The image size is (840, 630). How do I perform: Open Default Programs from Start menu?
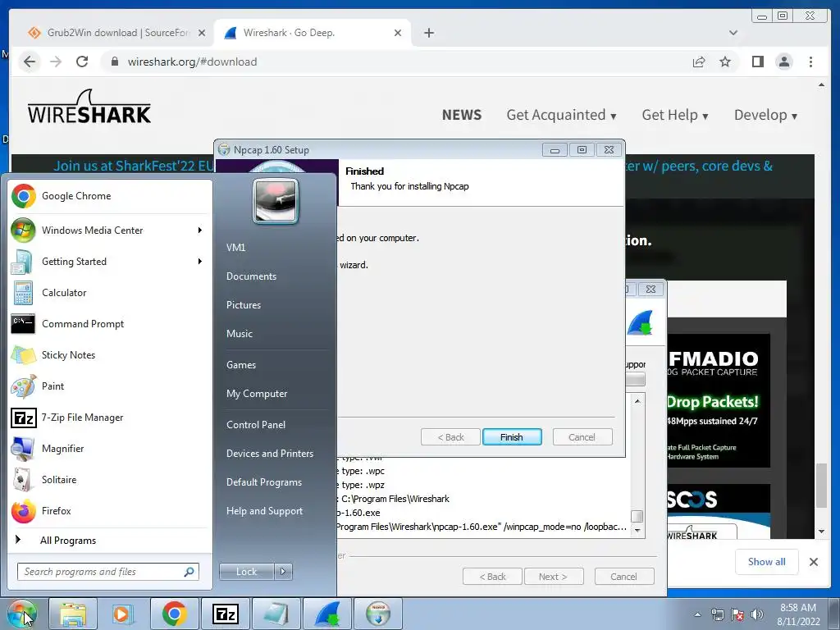tap(263, 482)
